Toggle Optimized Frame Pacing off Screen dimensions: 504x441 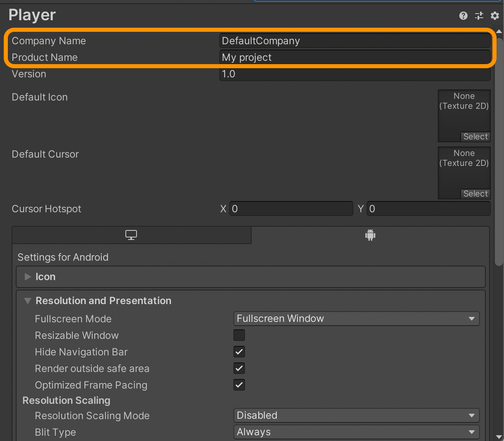[x=239, y=385]
